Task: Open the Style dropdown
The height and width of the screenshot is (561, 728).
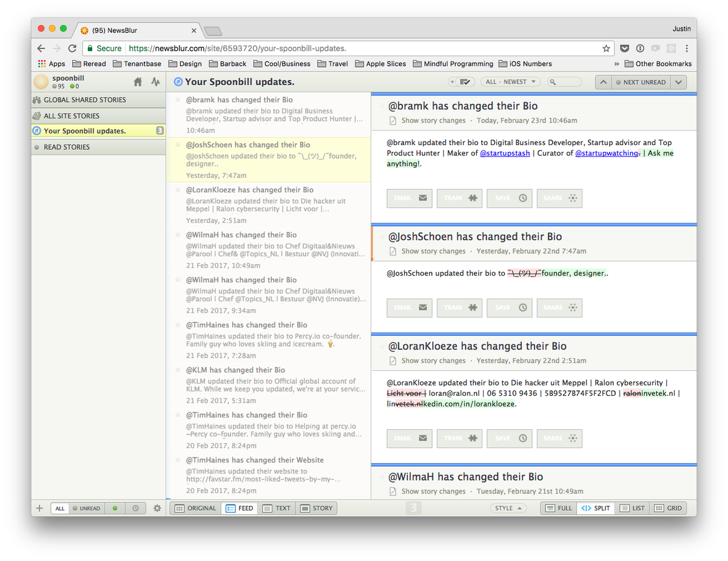Action: pyautogui.click(x=508, y=508)
